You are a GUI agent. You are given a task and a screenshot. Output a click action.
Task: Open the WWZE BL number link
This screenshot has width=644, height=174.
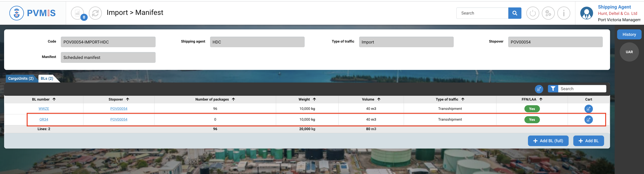pos(44,109)
